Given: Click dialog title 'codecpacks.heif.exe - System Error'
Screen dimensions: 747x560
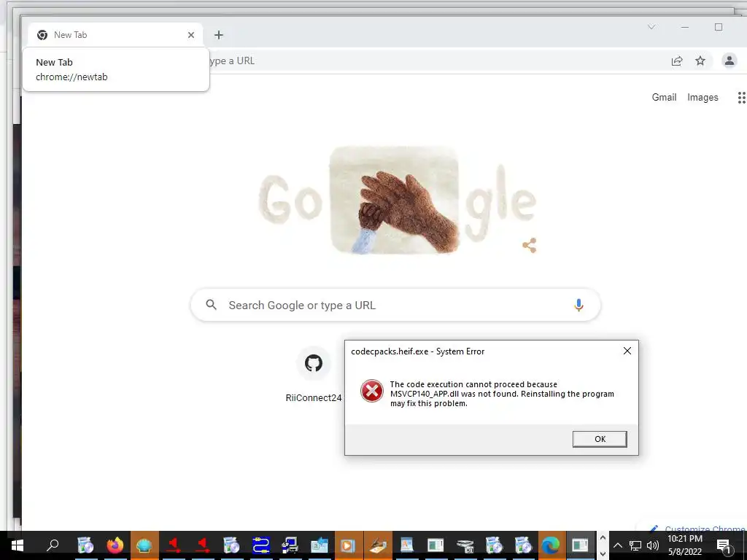Looking at the screenshot, I should 417,351.
